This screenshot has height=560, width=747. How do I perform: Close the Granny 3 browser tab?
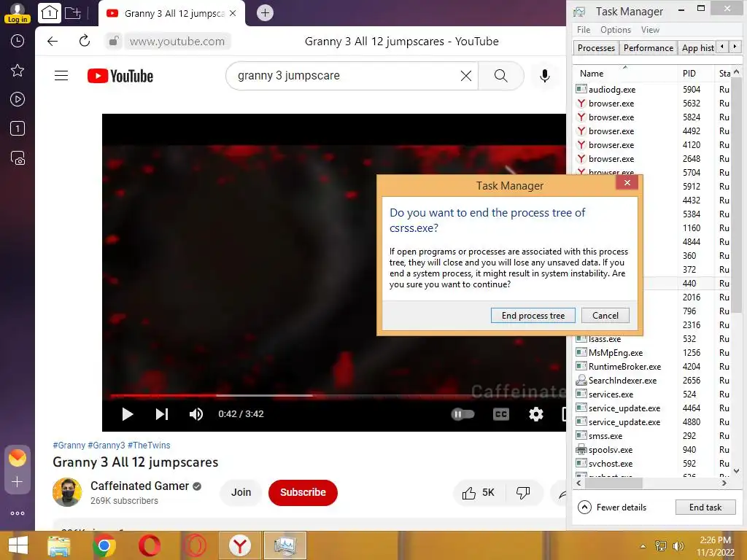[233, 13]
